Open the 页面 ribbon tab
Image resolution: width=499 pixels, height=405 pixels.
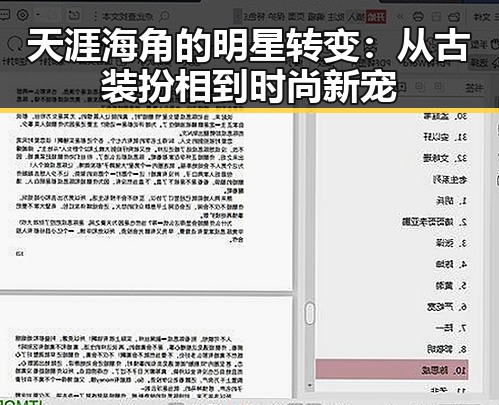pos(297,17)
